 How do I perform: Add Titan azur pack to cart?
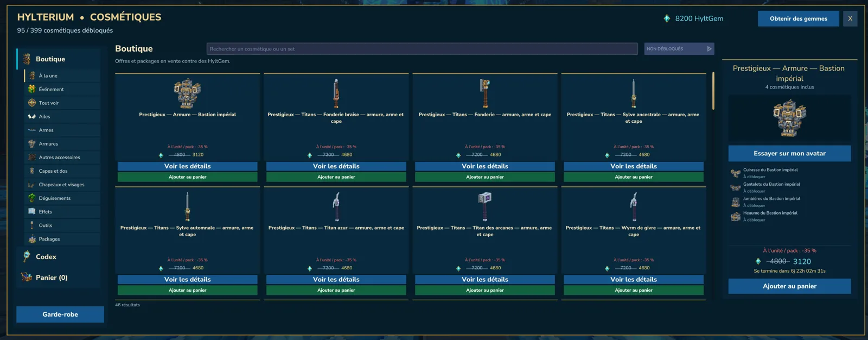click(x=336, y=290)
